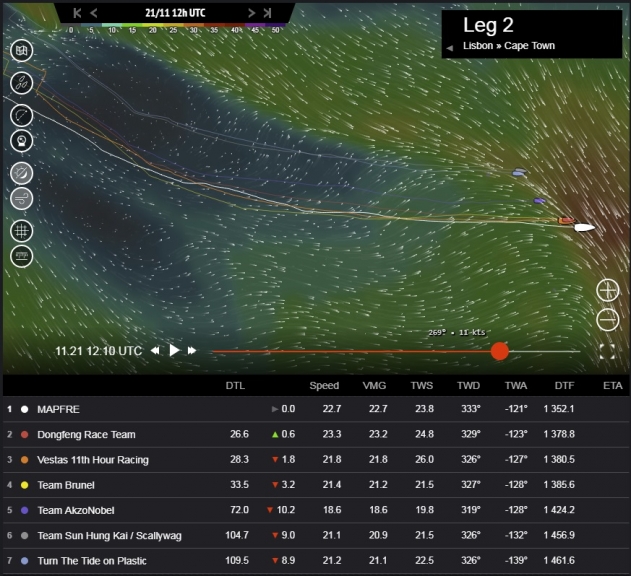Go to next time step arrow

(x=252, y=13)
